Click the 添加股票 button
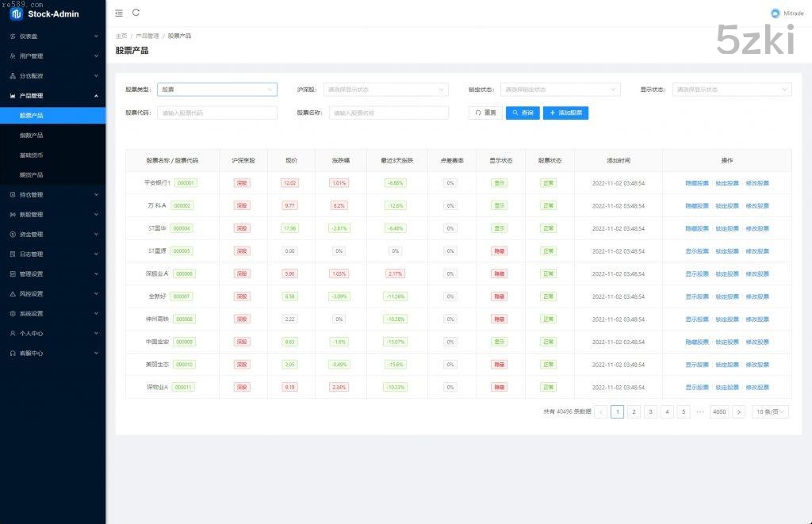Screen dimensions: 812x524 point(565,113)
